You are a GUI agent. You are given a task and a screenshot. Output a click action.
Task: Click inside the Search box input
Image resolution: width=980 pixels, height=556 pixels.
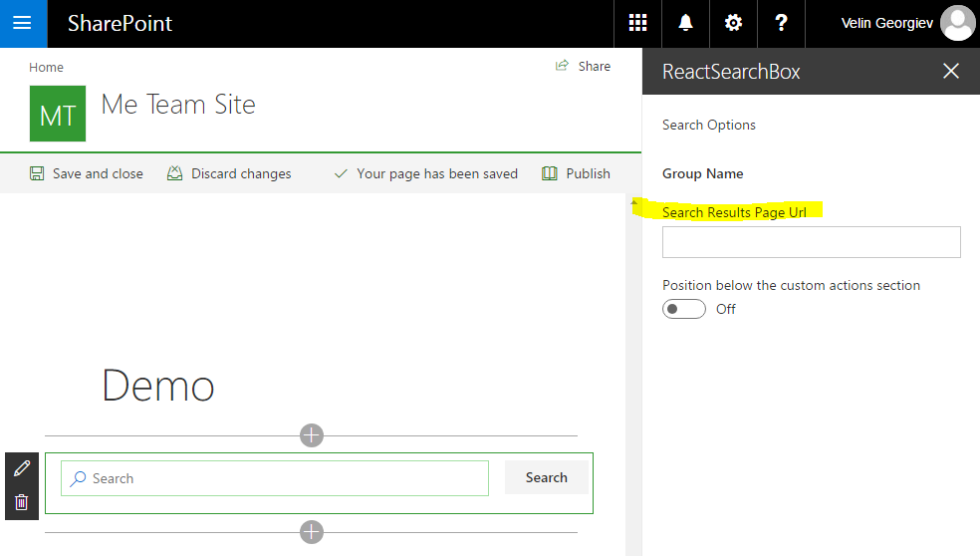pos(275,478)
